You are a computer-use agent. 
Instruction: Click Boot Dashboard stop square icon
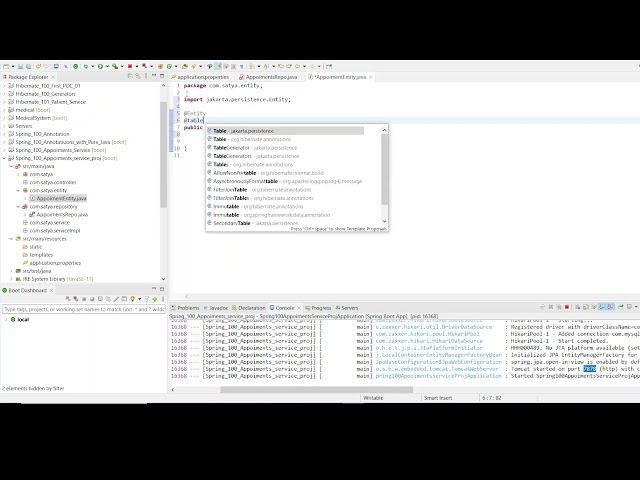[84, 299]
